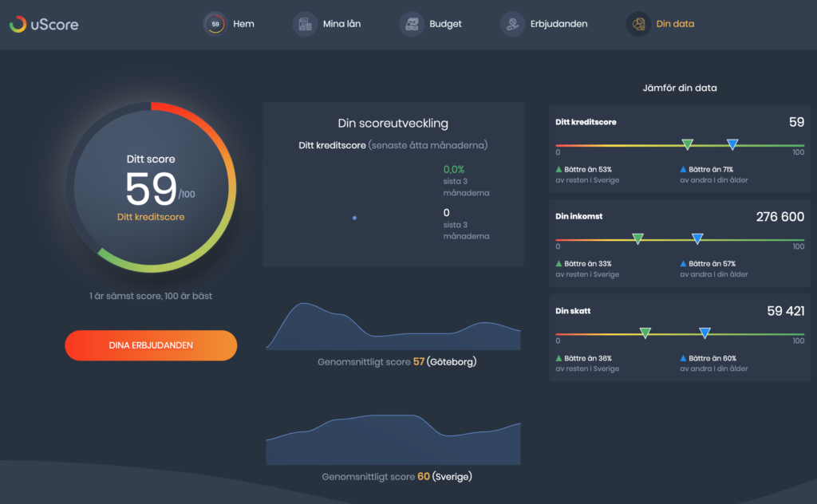817x504 pixels.
Task: Click the income value '276 600'
Action: pyautogui.click(x=780, y=217)
